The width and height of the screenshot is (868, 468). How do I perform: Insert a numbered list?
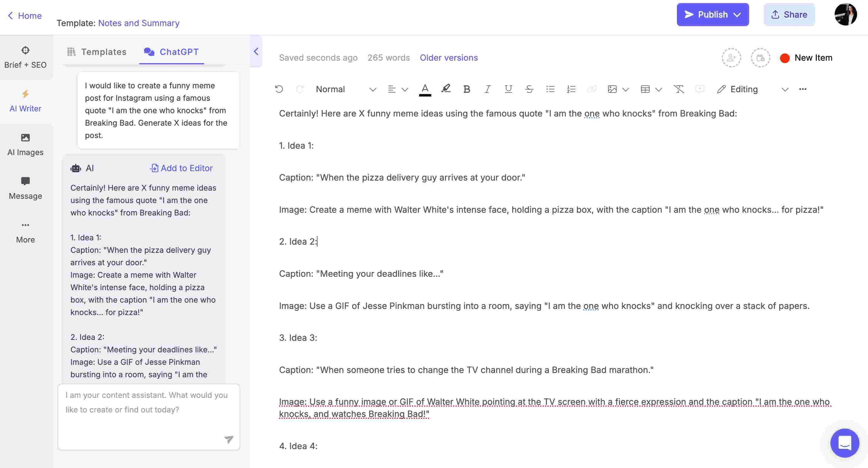pyautogui.click(x=571, y=89)
